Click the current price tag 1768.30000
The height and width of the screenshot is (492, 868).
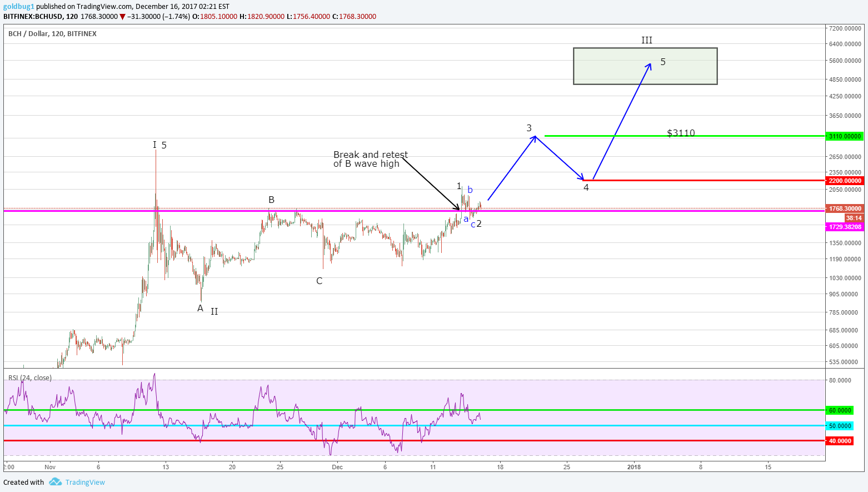point(845,209)
